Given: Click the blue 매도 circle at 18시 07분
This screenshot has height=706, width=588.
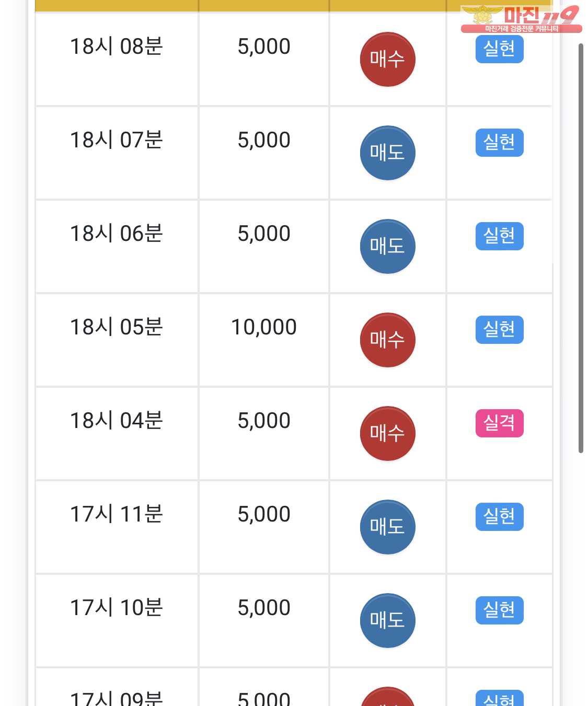Looking at the screenshot, I should pos(387,153).
